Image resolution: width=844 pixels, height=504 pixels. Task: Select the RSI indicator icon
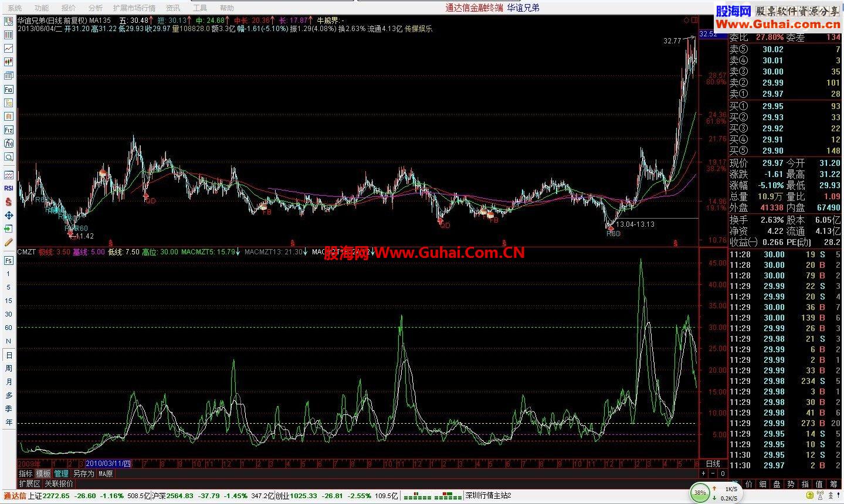[x=9, y=188]
